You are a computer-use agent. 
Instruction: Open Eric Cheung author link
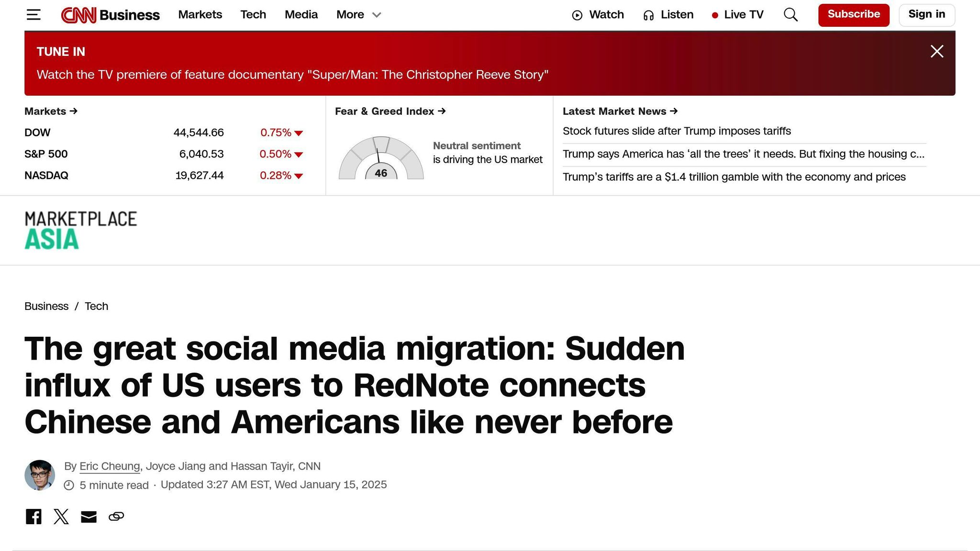110,466
